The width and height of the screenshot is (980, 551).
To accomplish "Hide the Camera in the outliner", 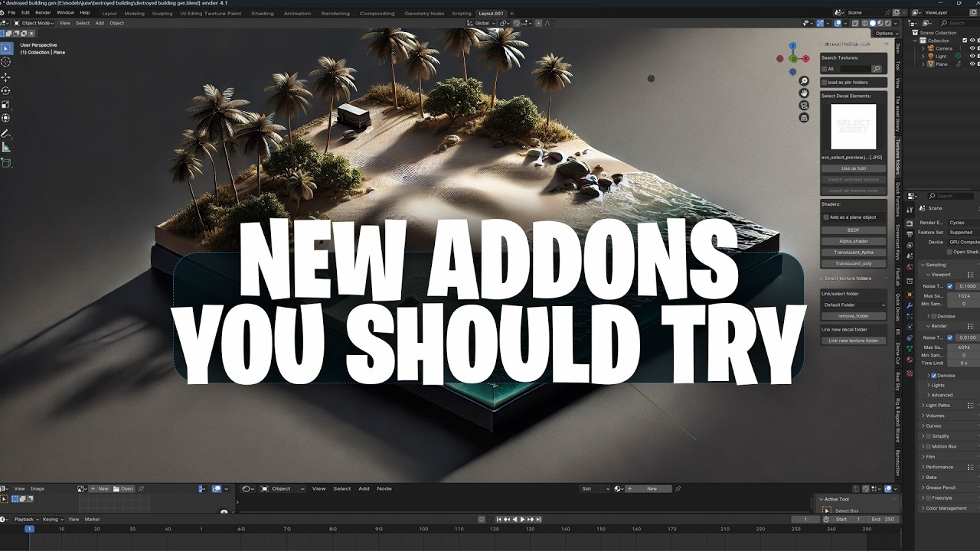I will pos(972,48).
